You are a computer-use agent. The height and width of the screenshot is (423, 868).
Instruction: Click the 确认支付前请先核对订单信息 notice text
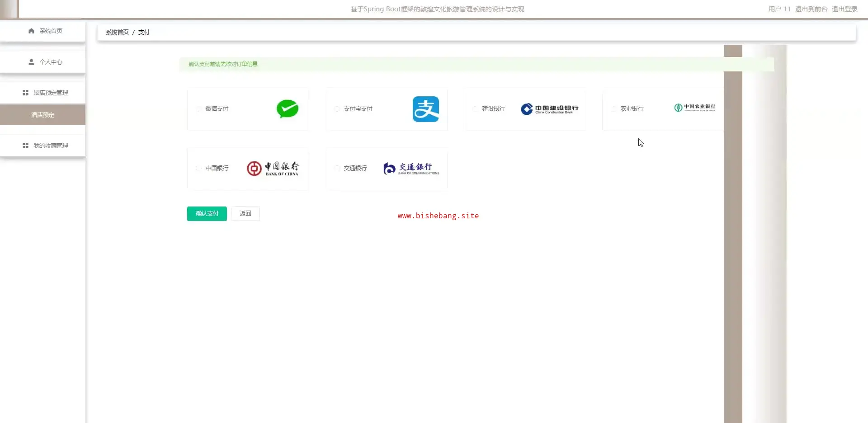(223, 64)
